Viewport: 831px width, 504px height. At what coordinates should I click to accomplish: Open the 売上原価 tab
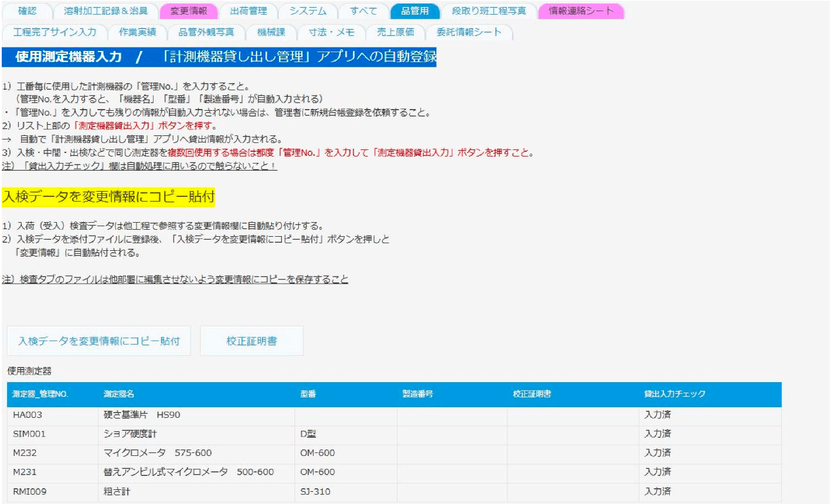click(x=395, y=32)
